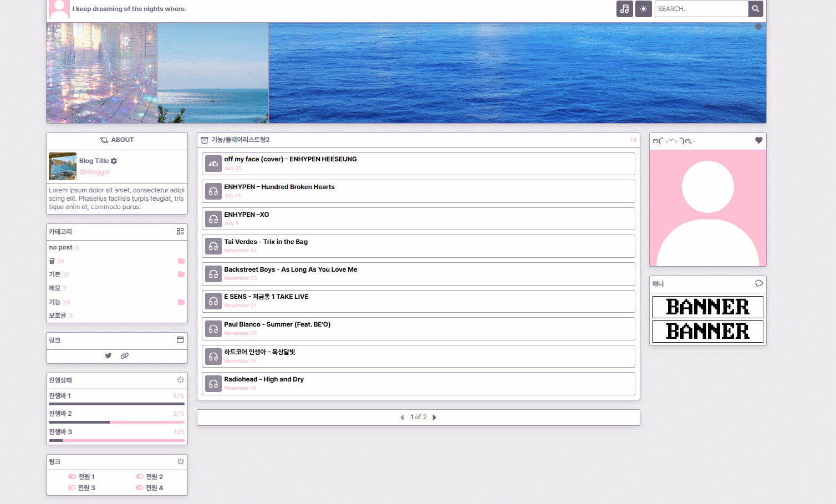
Task: Click headphone icon of E SENS post
Action: 213,301
